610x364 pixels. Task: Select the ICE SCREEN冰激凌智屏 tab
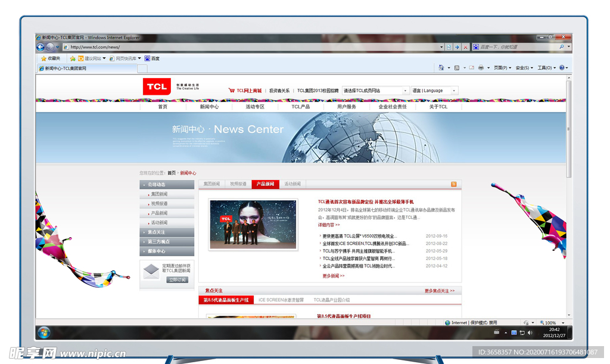point(281,300)
